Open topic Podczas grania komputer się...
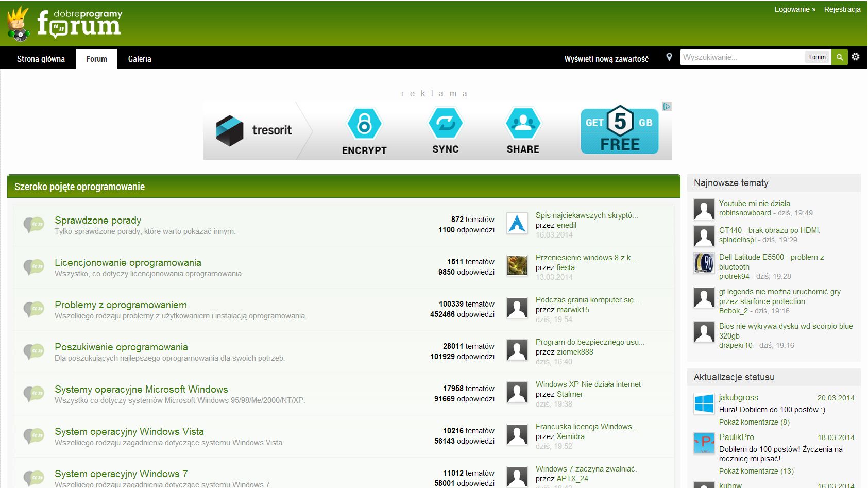 tap(588, 300)
